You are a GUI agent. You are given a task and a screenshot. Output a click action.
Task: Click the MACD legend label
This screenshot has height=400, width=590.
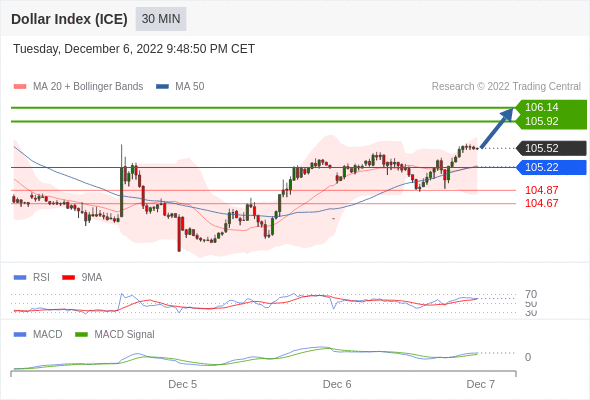[x=47, y=334]
